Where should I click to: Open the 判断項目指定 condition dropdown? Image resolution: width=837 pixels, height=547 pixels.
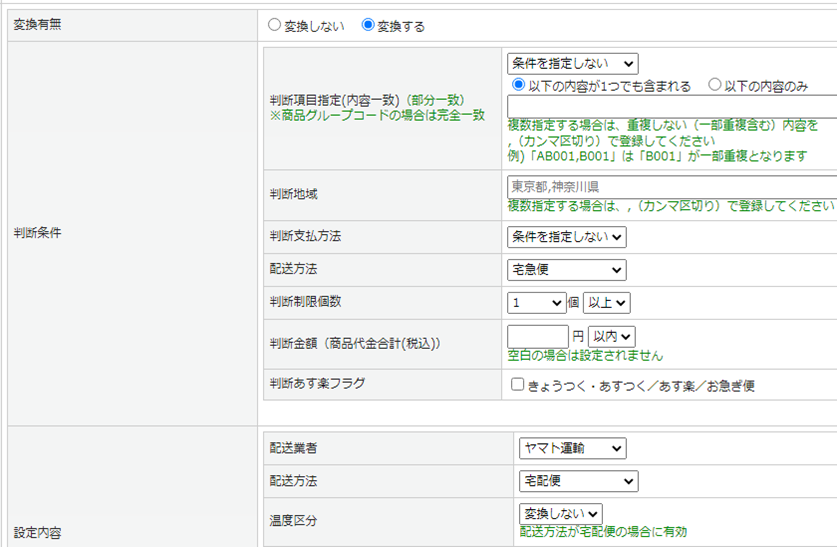pyautogui.click(x=572, y=64)
